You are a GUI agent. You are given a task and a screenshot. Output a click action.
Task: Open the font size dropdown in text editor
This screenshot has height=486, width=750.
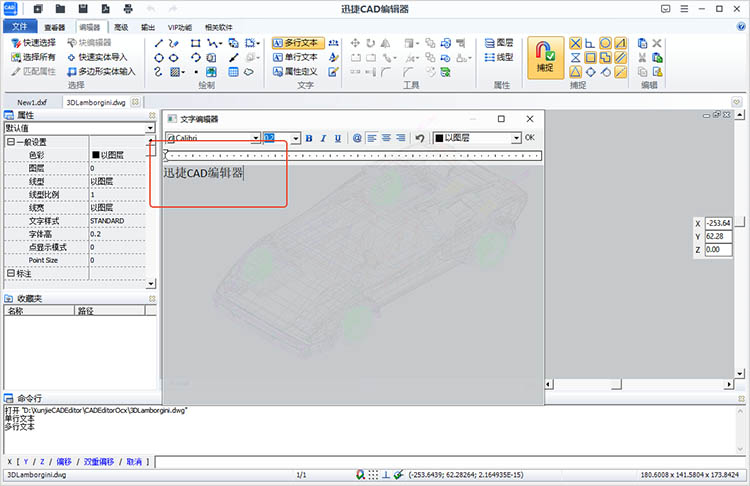(x=296, y=138)
